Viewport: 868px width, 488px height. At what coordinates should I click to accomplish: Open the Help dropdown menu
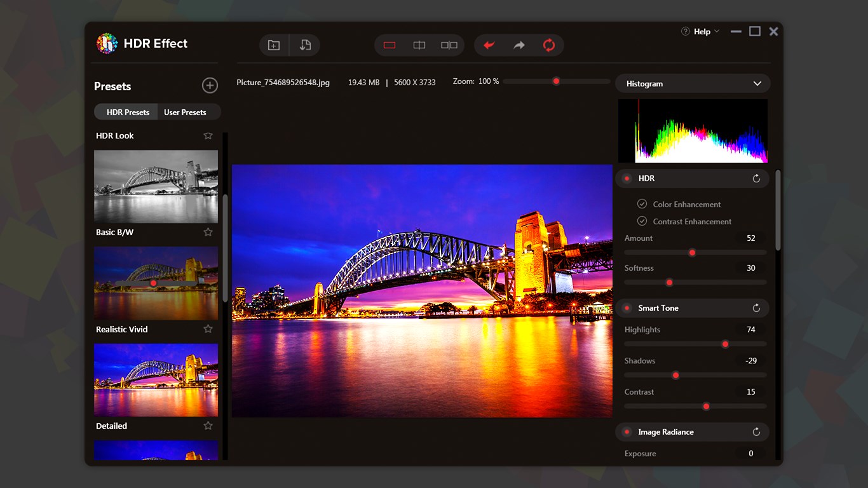pyautogui.click(x=701, y=32)
